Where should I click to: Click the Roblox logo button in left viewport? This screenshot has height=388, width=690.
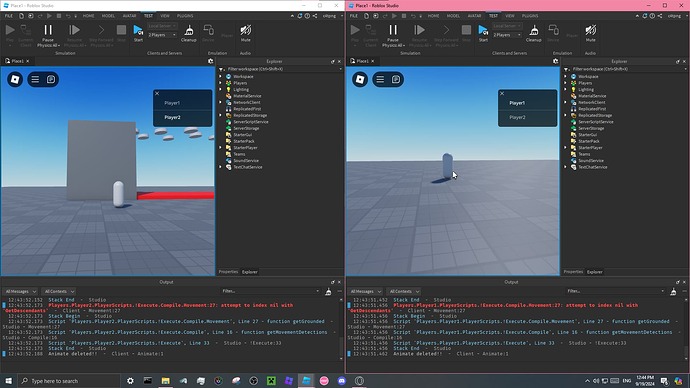click(15, 80)
